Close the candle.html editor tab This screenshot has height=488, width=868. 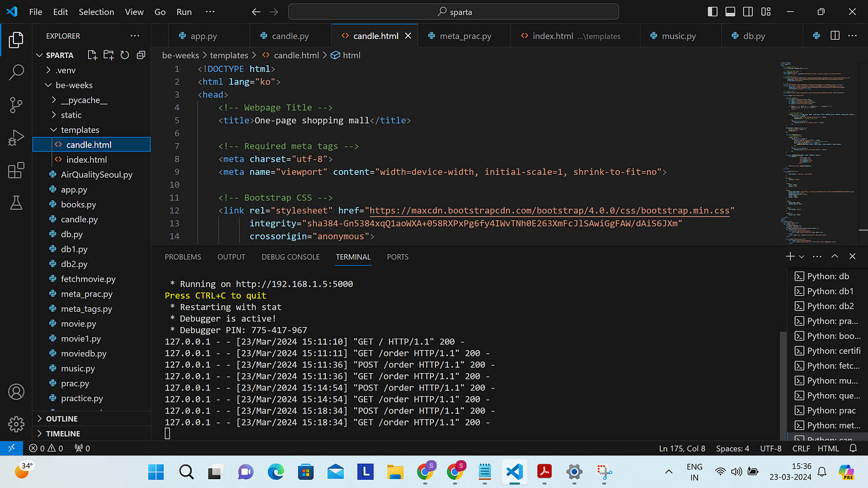click(408, 36)
